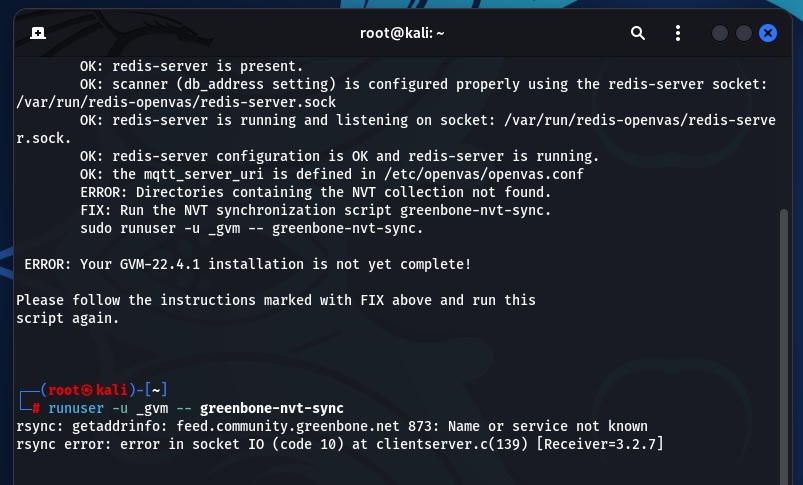The width and height of the screenshot is (803, 485).
Task: Click the red root㉿kali prompt text
Action: [88, 390]
